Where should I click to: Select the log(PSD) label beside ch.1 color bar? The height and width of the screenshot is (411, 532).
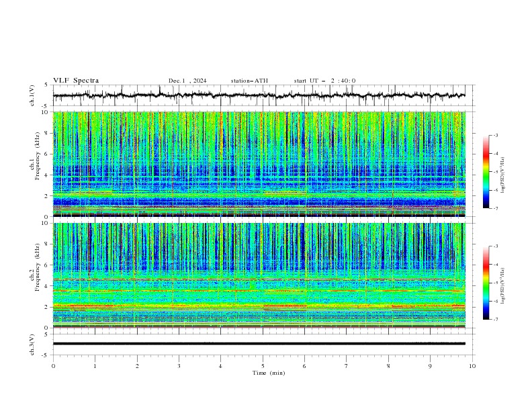point(502,175)
